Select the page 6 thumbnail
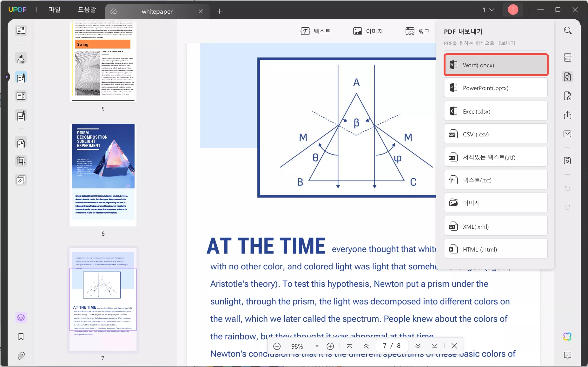Screen dimensions: 588x367 click(103, 175)
